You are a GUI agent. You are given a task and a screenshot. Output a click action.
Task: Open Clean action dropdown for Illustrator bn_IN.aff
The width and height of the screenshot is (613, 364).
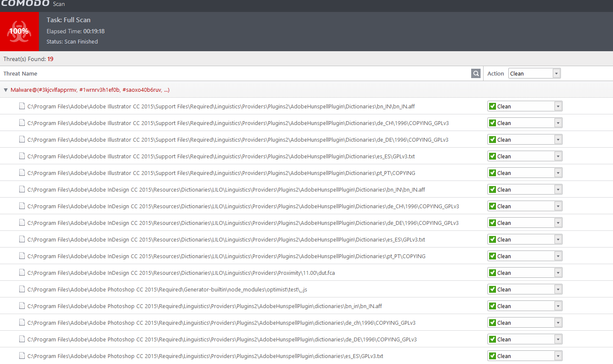[525, 106]
